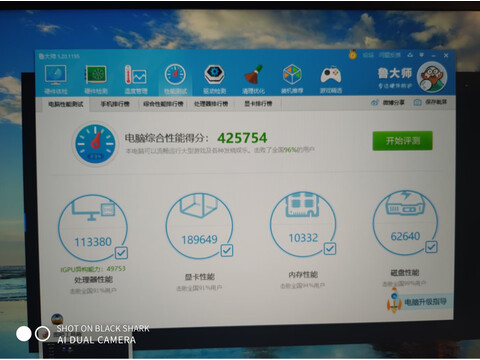Image resolution: width=480 pixels, height=360 pixels.
Task: Select the 性能测试 gauge icon
Action: pyautogui.click(x=175, y=75)
